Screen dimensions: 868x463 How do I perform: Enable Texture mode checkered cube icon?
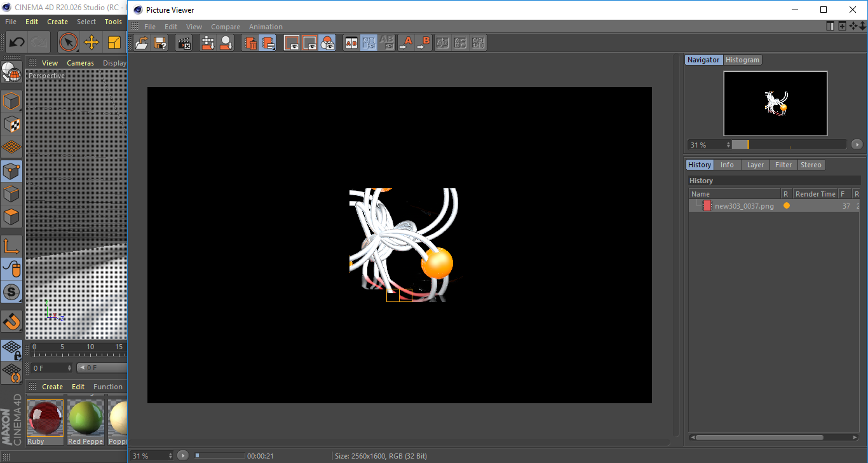(x=11, y=124)
